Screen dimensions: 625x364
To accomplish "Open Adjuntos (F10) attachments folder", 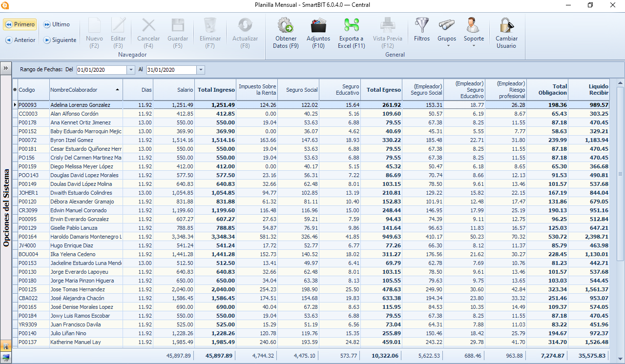I will coord(318,33).
